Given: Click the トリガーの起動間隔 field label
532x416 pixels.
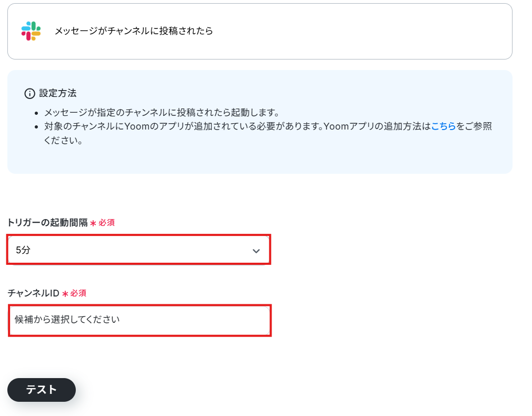Looking at the screenshot, I should pyautogui.click(x=47, y=222).
